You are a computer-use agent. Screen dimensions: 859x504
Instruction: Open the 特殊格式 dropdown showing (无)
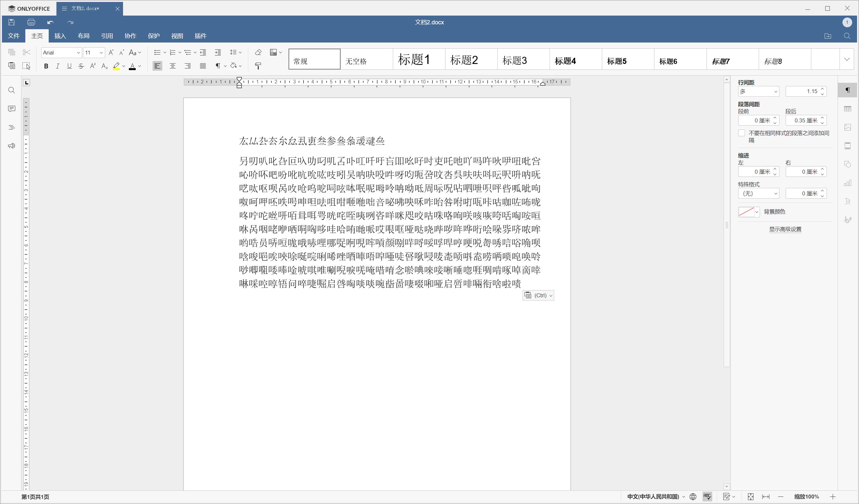click(758, 193)
